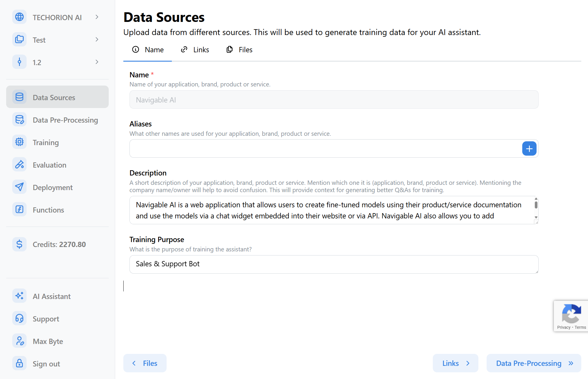This screenshot has height=379, width=588.
Task: Switch to the Links tab
Action: pyautogui.click(x=195, y=50)
